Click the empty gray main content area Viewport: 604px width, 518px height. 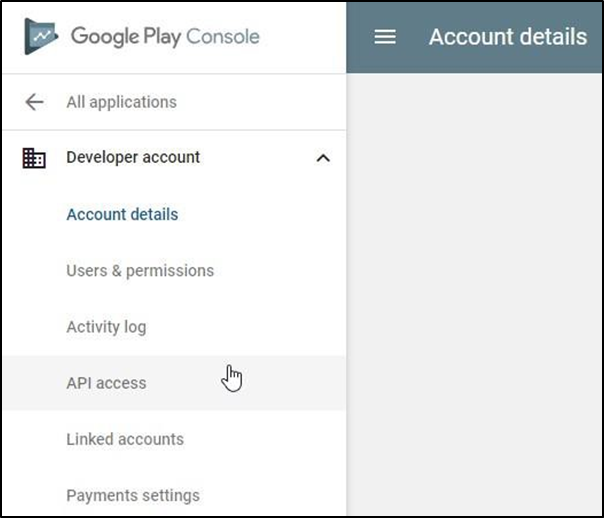(x=475, y=300)
